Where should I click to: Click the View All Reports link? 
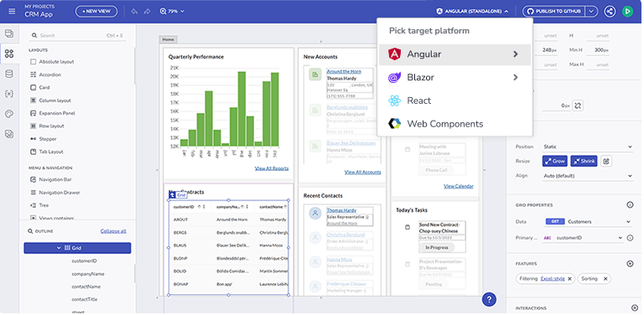pos(272,168)
